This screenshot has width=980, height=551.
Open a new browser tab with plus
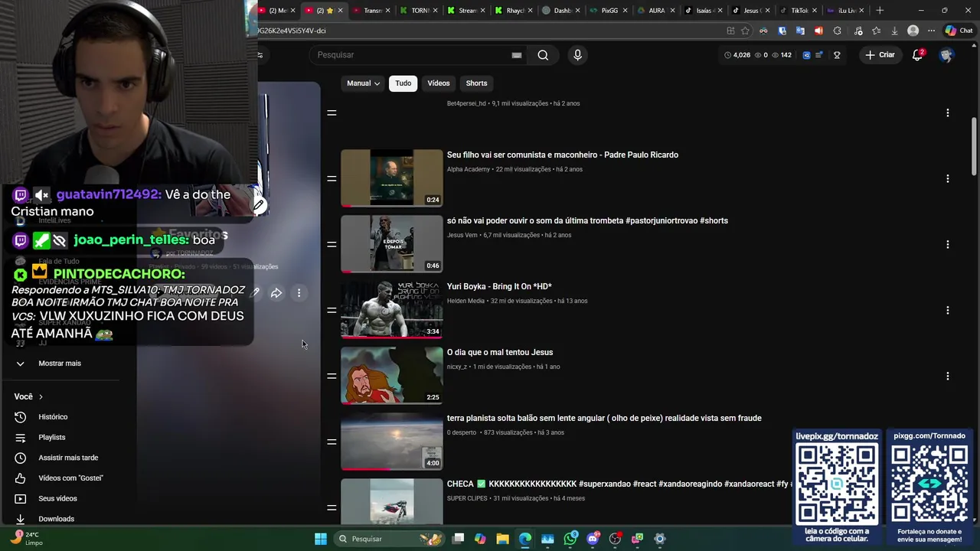point(880,10)
